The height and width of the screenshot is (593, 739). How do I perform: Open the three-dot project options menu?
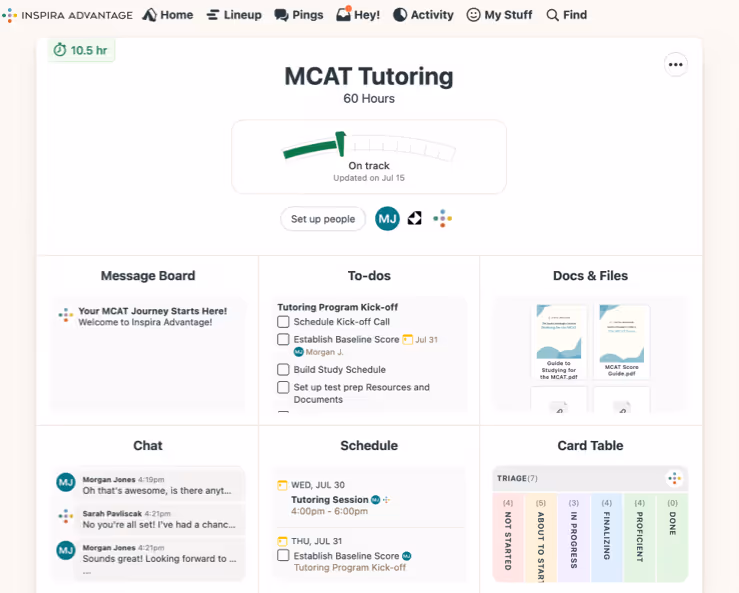(x=675, y=65)
